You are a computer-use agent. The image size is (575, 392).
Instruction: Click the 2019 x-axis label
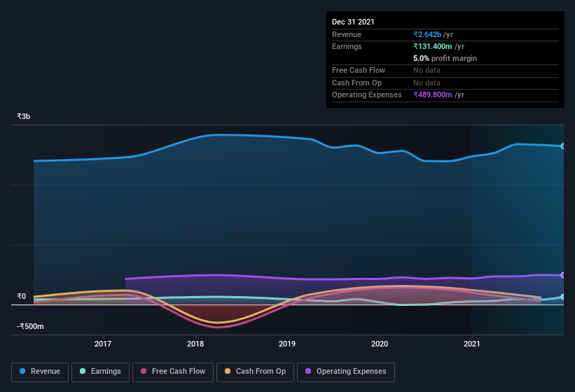point(287,344)
